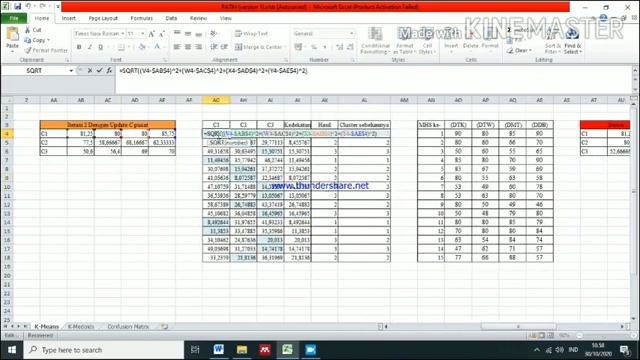Switch to the Formulas tab
Screen dimensions: 640x360
point(142,18)
